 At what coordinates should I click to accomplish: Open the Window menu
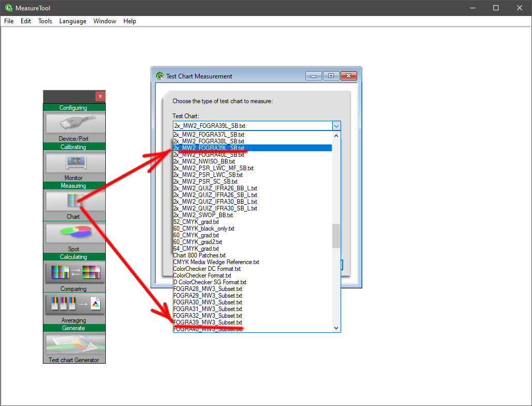(105, 21)
